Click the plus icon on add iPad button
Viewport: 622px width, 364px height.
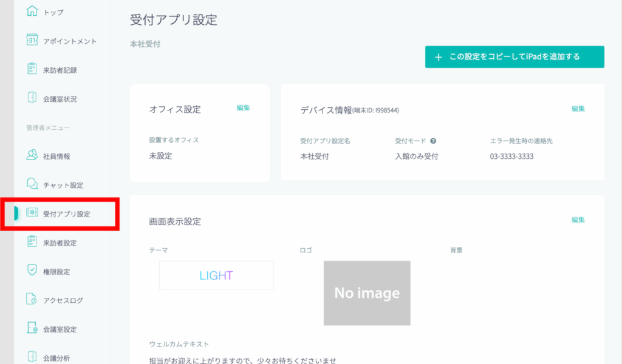tap(439, 57)
